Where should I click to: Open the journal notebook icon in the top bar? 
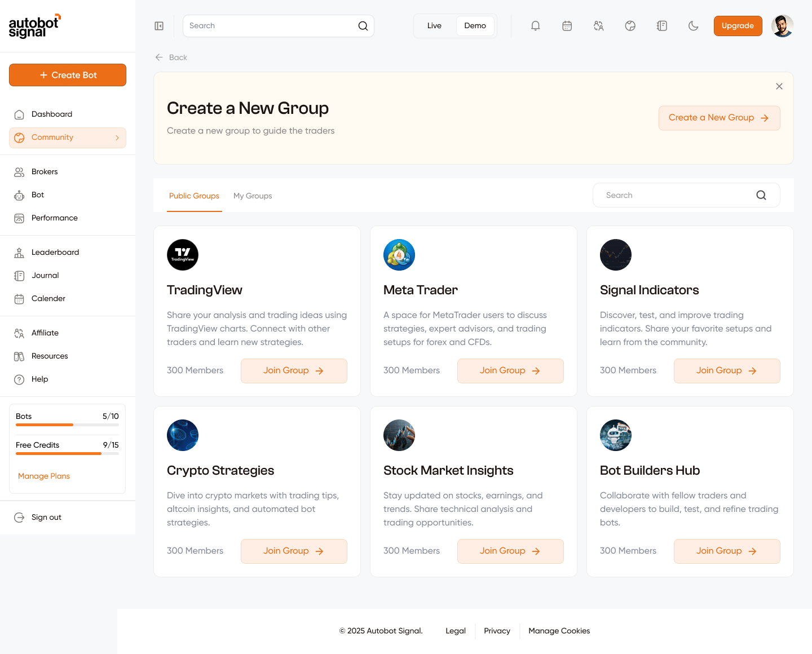tap(662, 26)
